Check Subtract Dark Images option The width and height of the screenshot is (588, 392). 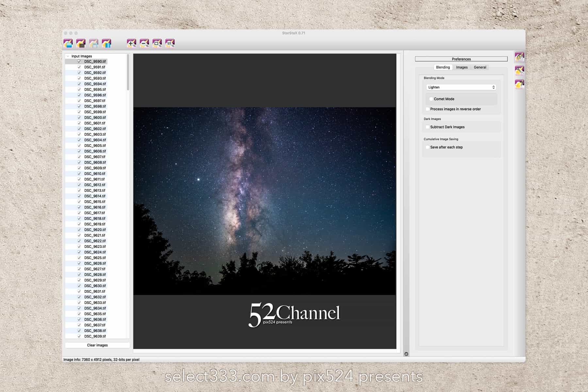(428, 127)
